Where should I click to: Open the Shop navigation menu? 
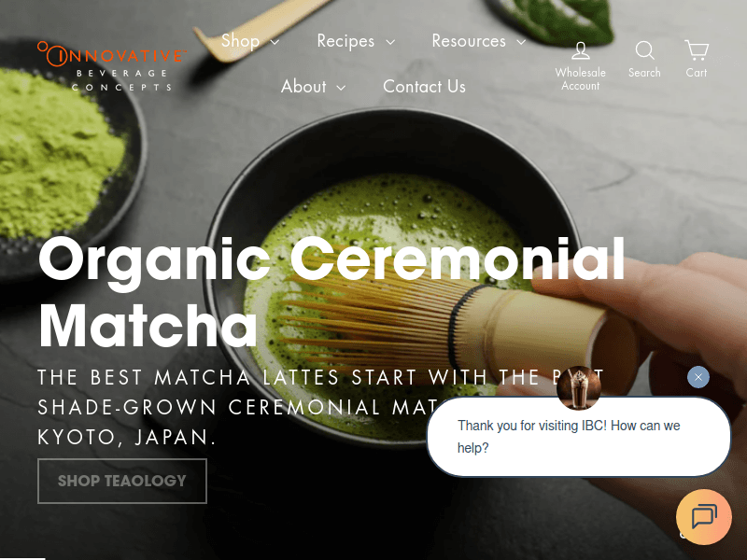240,41
